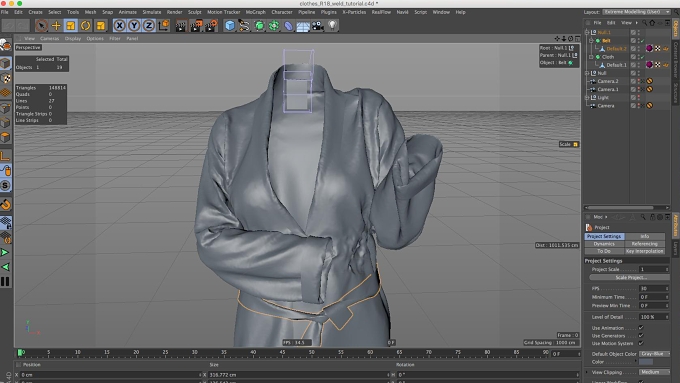Open the Spline pen tool icon
This screenshot has height=383, width=680.
tap(244, 26)
